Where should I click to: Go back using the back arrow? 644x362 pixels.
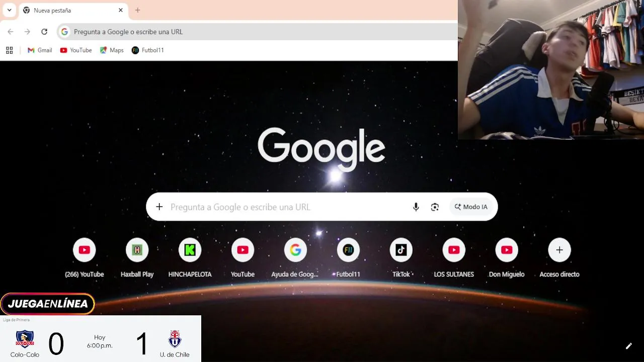[x=11, y=32]
